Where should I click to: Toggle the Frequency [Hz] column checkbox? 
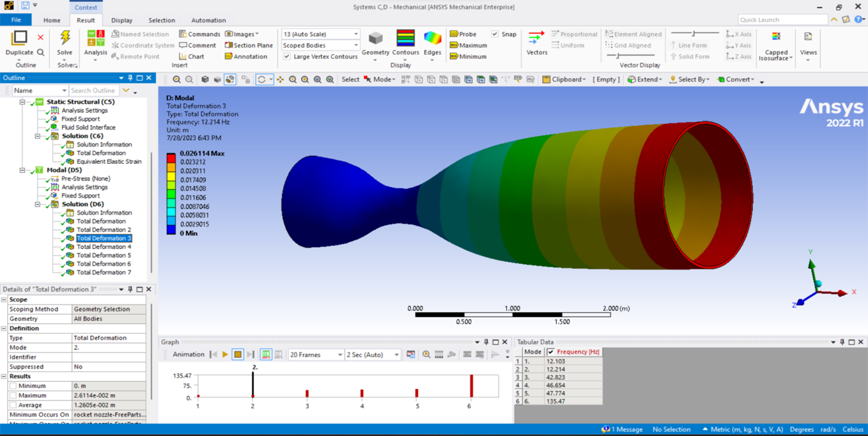[551, 352]
